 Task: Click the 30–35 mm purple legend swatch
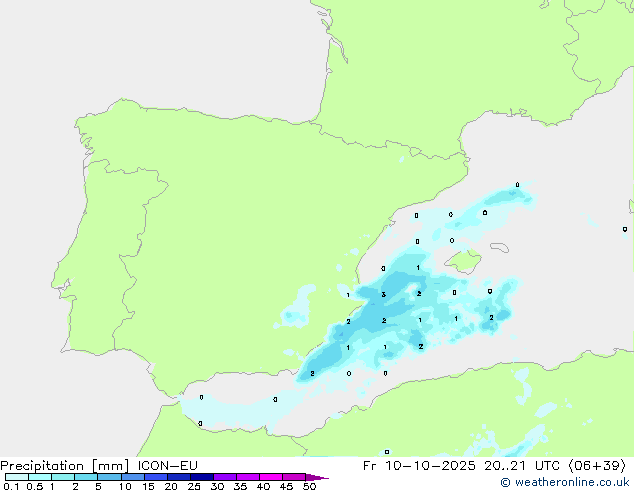(x=225, y=477)
